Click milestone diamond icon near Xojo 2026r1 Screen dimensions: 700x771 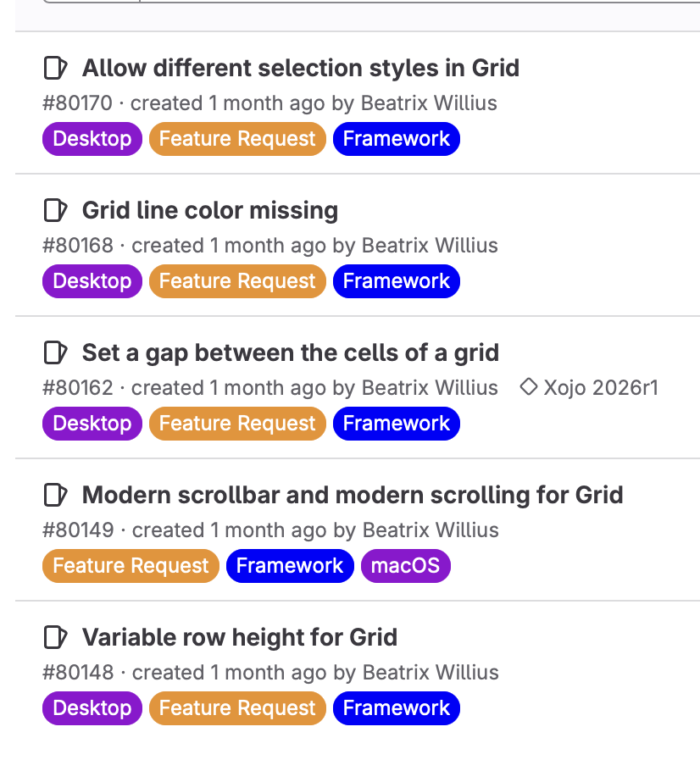[529, 388]
